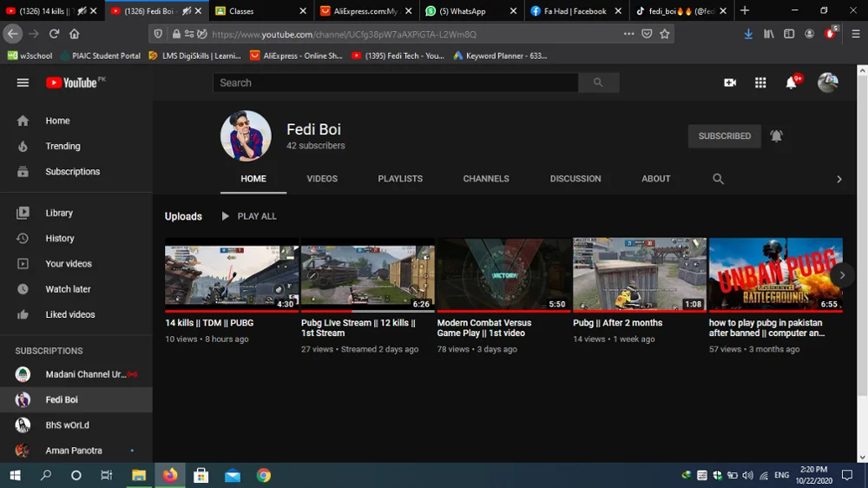Screen dimensions: 868x488
Task: Click the browser Home button
Action: point(74,35)
